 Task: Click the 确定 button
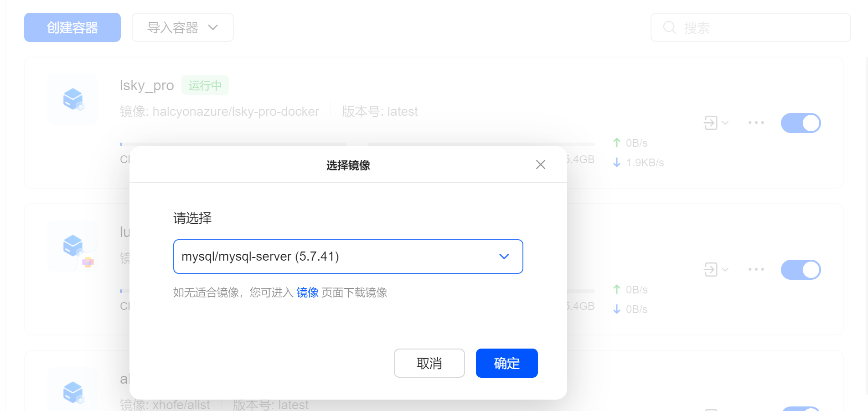tap(506, 363)
